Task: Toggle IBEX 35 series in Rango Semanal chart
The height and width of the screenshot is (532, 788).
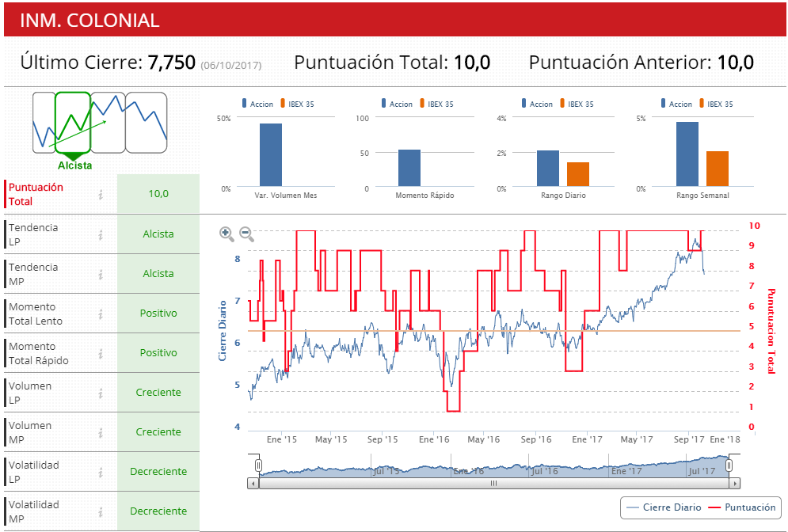Action: point(716,104)
